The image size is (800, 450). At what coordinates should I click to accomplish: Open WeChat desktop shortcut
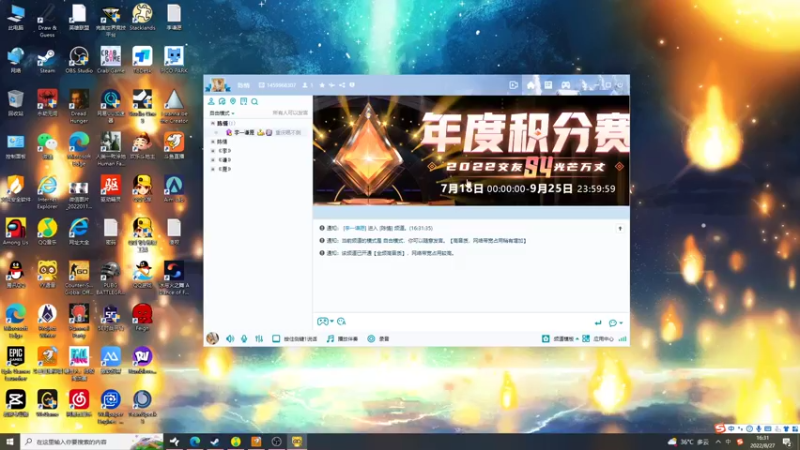tap(47, 146)
